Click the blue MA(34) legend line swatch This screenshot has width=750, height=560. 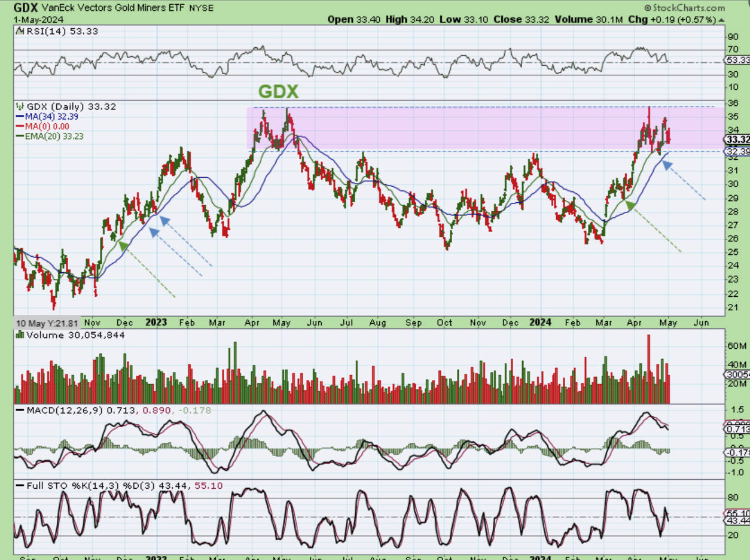coord(19,117)
